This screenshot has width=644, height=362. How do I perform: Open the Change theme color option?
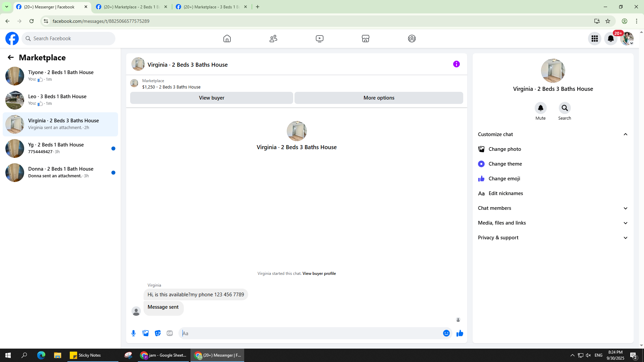click(505, 164)
